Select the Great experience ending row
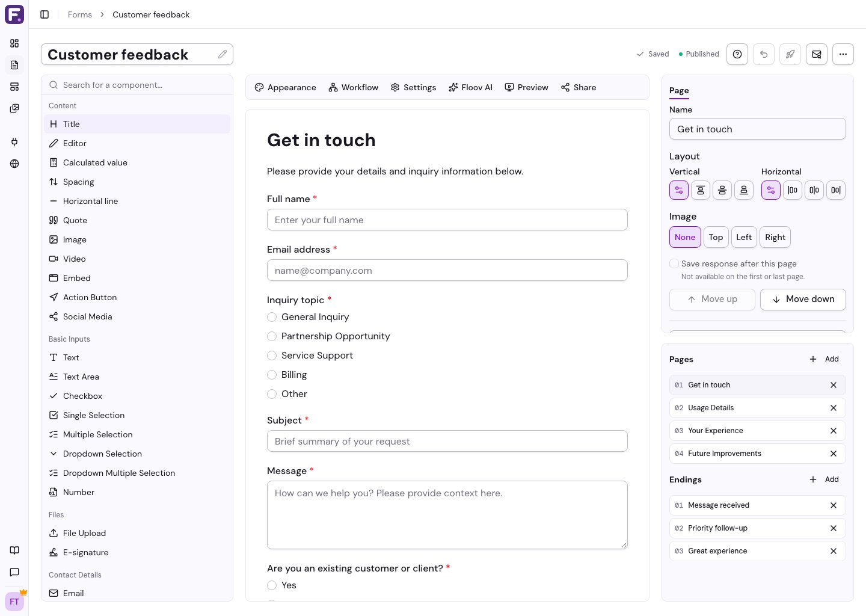866x616 pixels. [758, 551]
